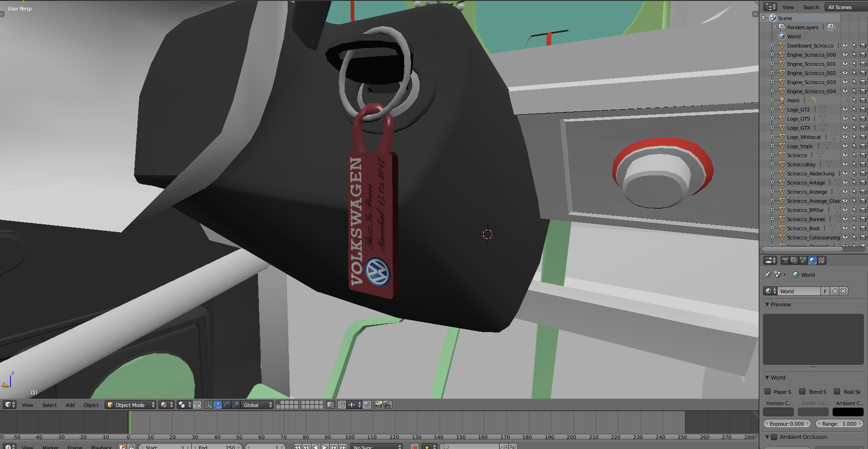The image size is (868, 449).
Task: Click the World entry in outliner
Action: (794, 37)
